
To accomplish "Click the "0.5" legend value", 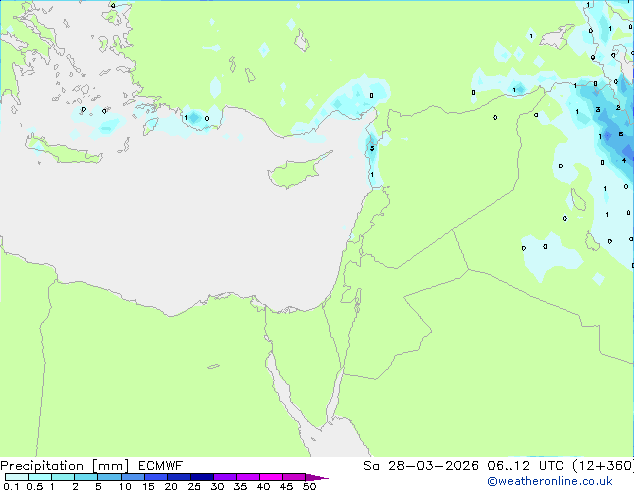I will coord(34,486).
